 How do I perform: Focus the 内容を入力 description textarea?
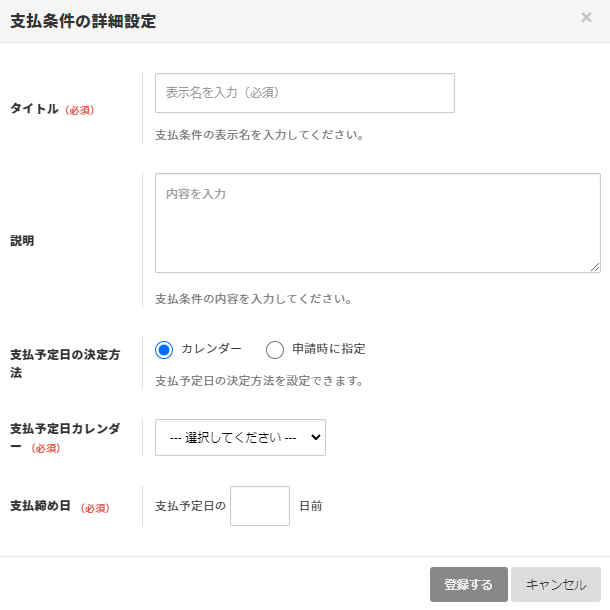tap(377, 223)
